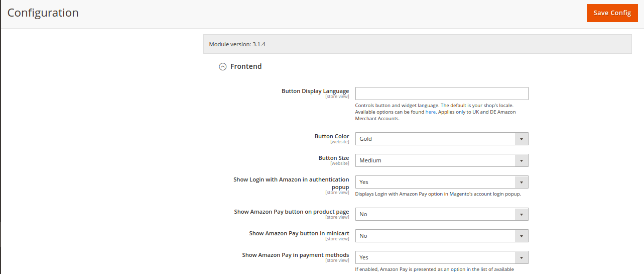Screen dimensions: 644x274
Task: Click 'Show Amazon Pay button on product page' label
Action: coord(292,212)
